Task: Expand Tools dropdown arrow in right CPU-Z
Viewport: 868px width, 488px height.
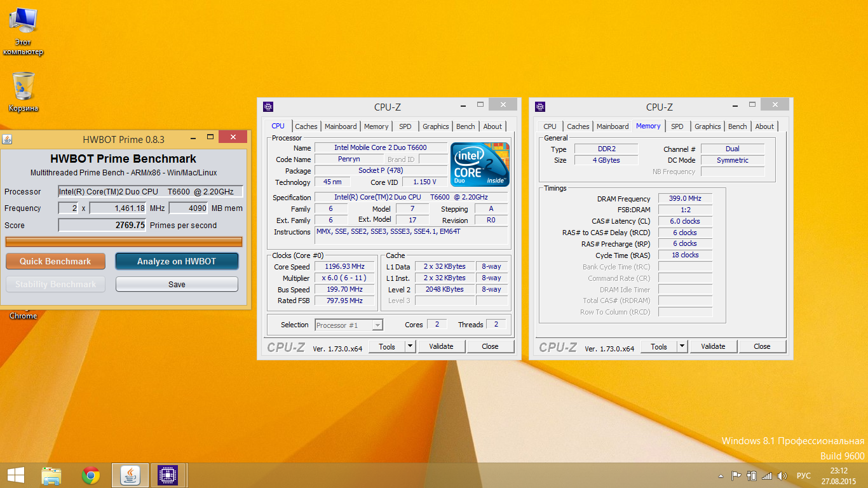Action: point(682,346)
